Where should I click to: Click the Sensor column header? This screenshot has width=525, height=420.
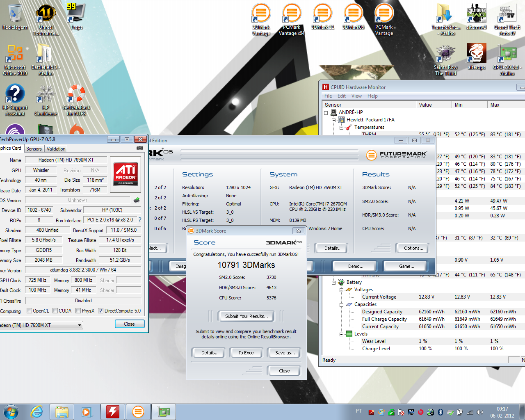369,105
